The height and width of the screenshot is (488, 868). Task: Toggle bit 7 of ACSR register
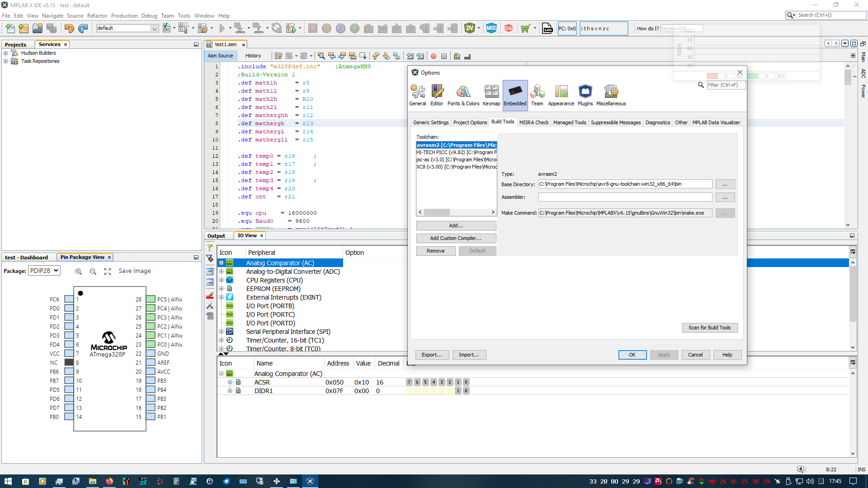409,382
